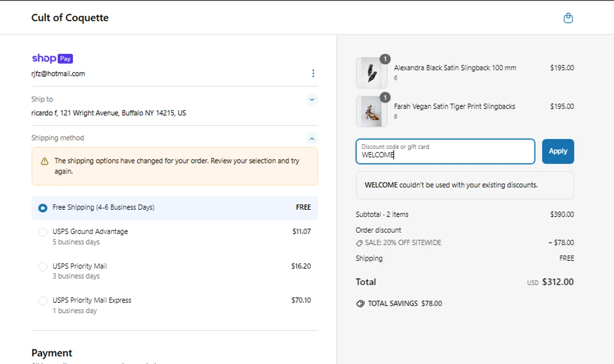Image resolution: width=614 pixels, height=364 pixels.
Task: Click the – $78.00 discount amount
Action: (x=561, y=243)
